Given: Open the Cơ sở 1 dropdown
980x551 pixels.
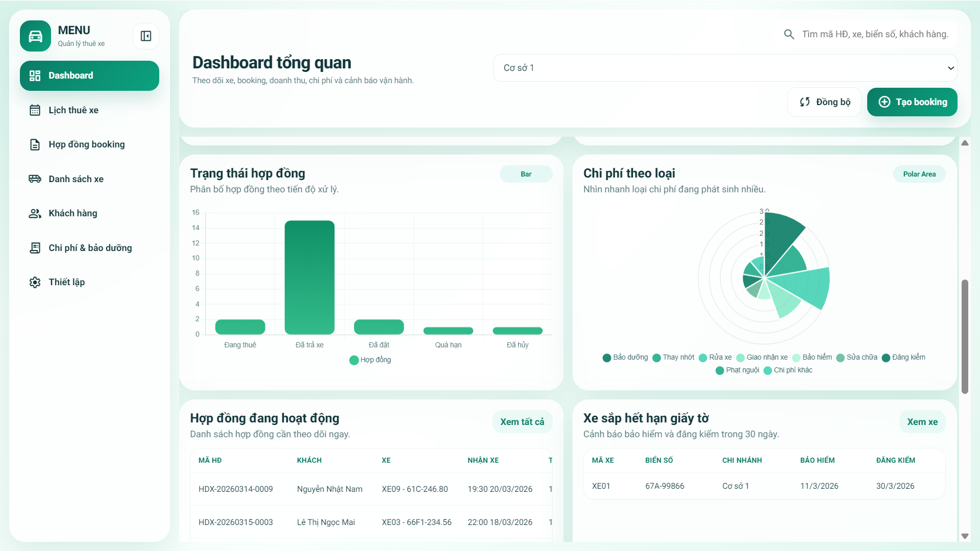Looking at the screenshot, I should click(725, 67).
